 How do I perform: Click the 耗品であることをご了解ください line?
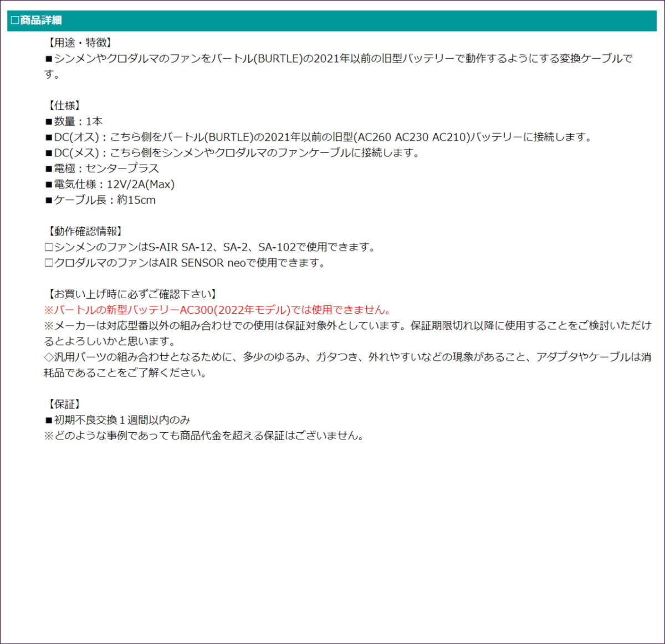point(125,373)
